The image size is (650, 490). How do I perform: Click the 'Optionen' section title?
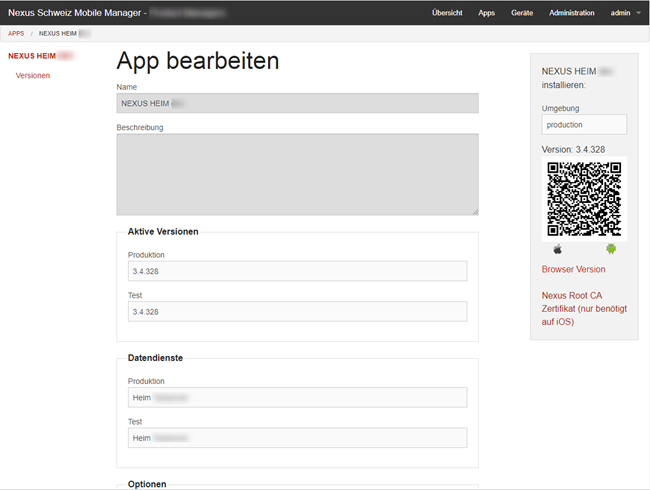click(x=147, y=484)
